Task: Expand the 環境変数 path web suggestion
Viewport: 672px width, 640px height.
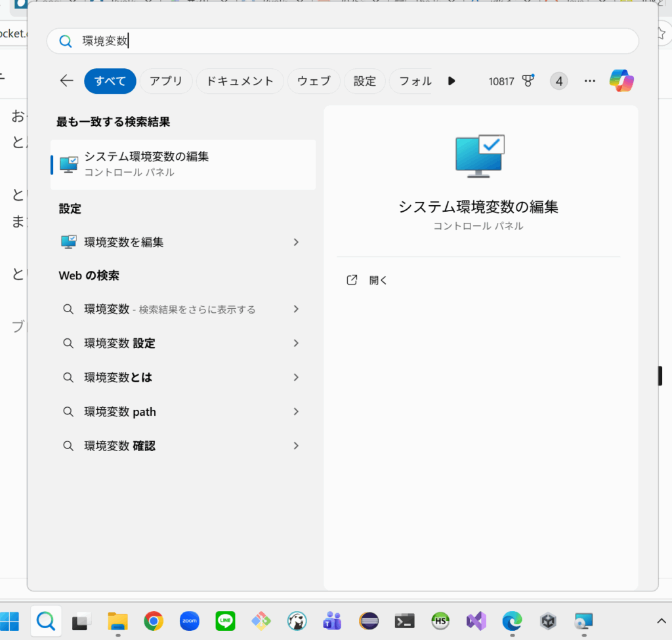Action: tap(296, 412)
